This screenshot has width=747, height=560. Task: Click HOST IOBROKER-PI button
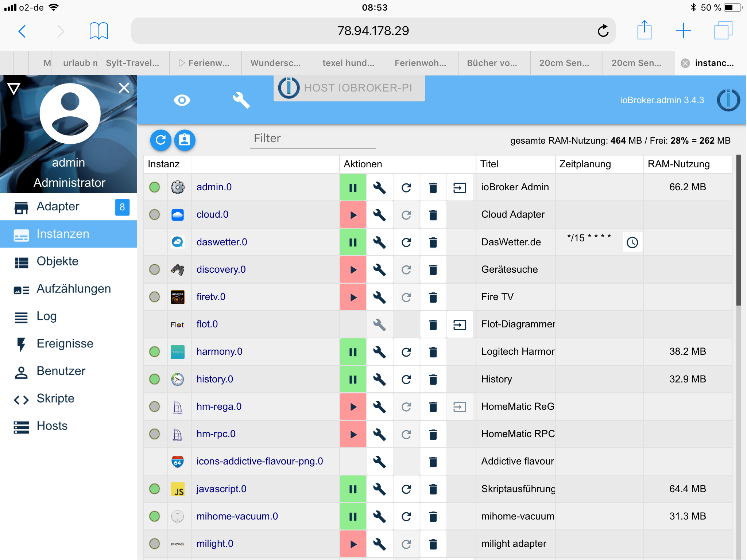(x=349, y=88)
